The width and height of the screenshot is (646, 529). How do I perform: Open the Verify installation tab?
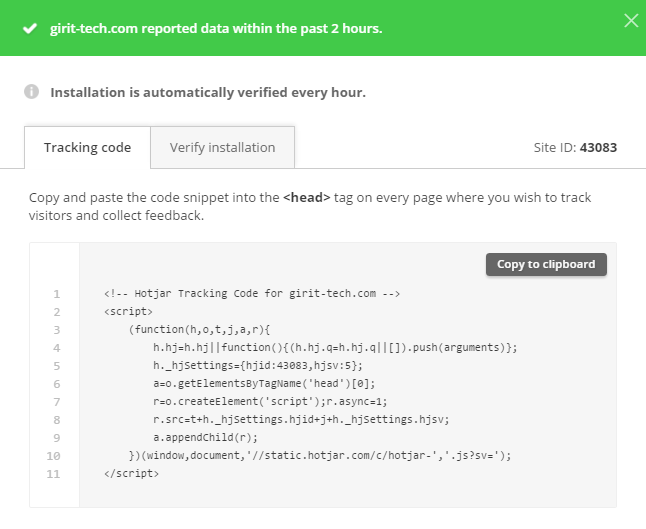pos(222,147)
